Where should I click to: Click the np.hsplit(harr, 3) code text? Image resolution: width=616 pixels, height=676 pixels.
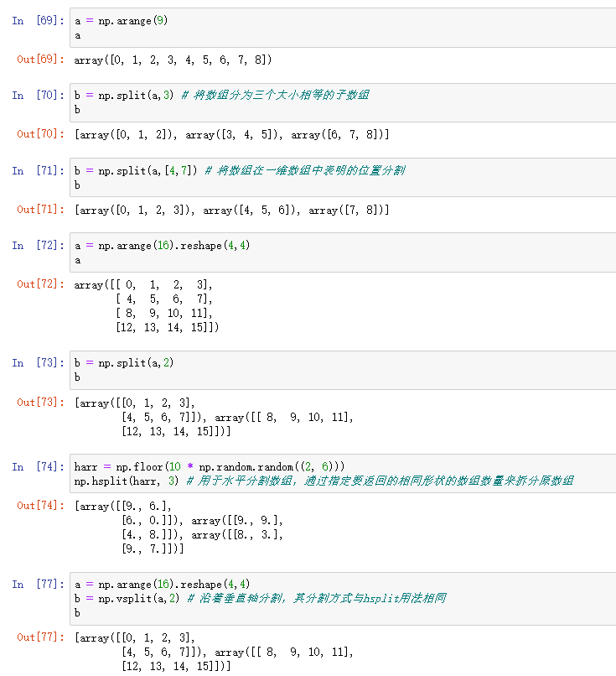click(127, 481)
